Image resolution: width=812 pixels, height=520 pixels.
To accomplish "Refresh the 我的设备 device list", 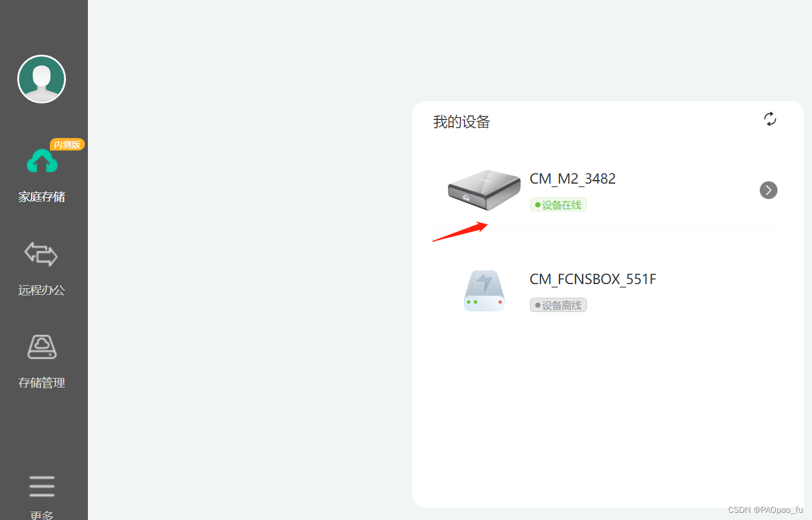I will [770, 119].
